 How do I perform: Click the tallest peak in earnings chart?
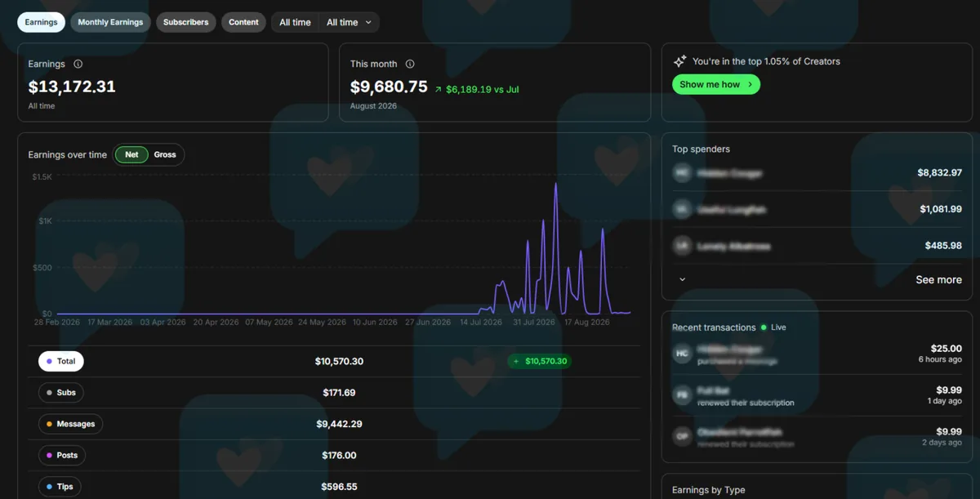click(x=556, y=185)
